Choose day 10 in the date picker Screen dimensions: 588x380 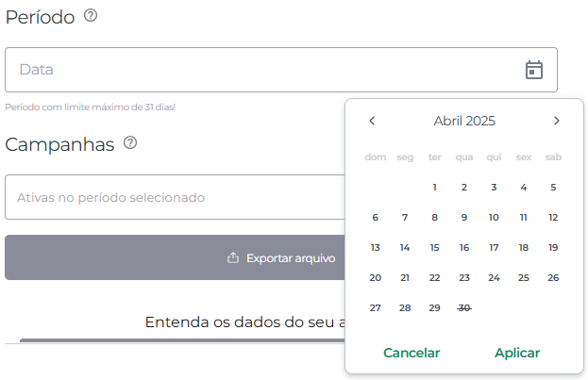coord(494,218)
